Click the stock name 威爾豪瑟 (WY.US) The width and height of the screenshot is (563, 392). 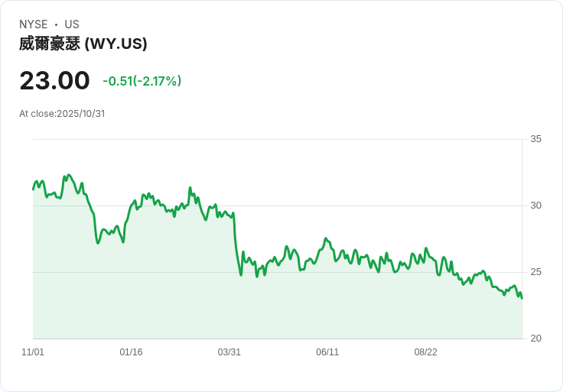[83, 44]
